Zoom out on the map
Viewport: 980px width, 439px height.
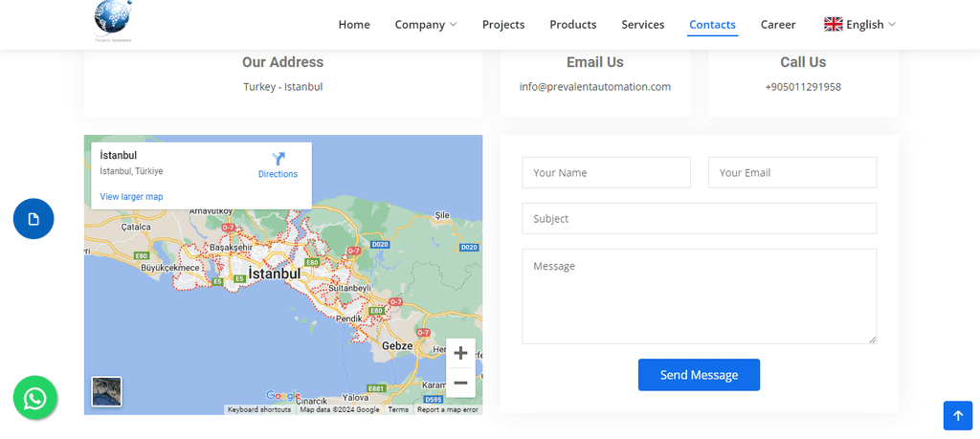point(460,383)
